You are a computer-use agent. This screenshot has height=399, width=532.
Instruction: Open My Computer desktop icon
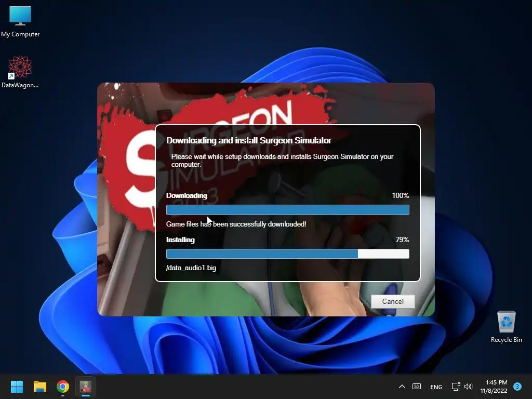pyautogui.click(x=20, y=21)
